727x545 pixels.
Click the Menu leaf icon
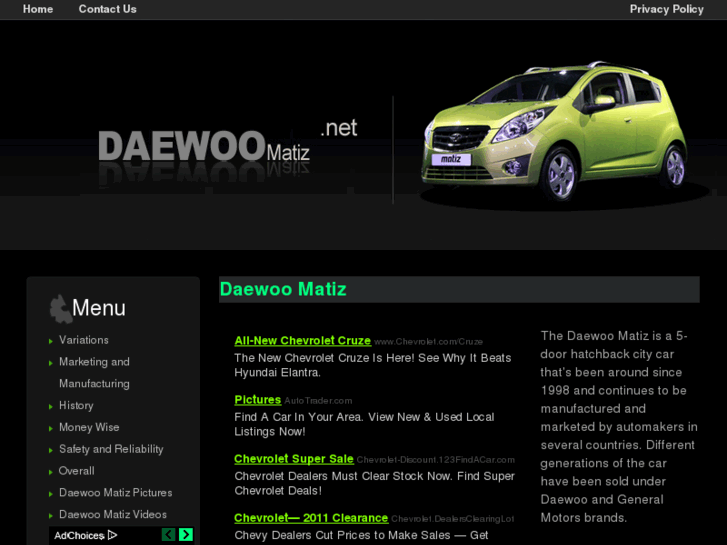pos(60,309)
